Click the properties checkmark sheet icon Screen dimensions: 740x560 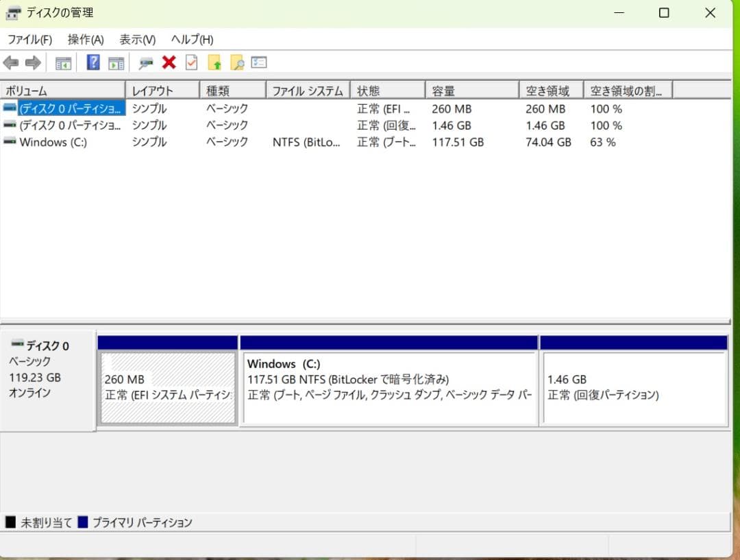tap(192, 62)
